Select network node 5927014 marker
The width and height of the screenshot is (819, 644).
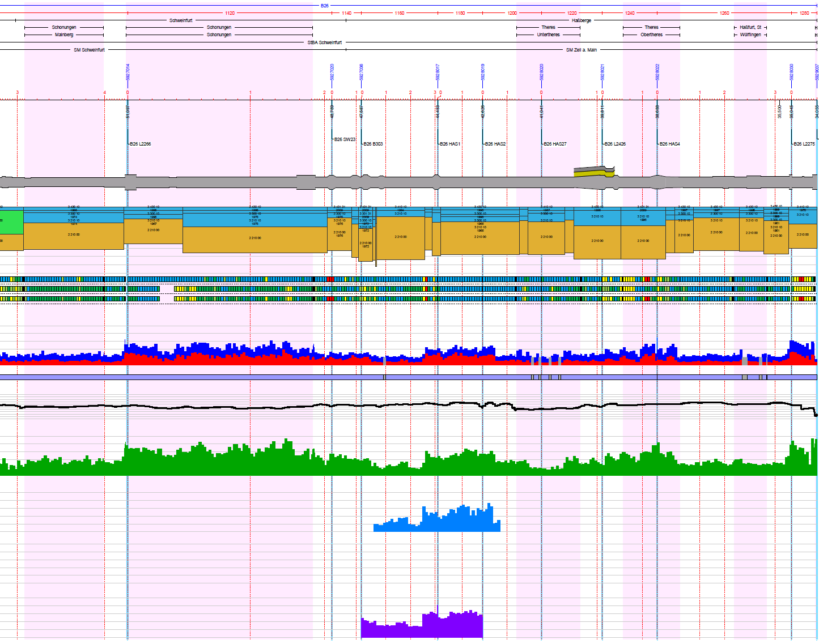128,72
